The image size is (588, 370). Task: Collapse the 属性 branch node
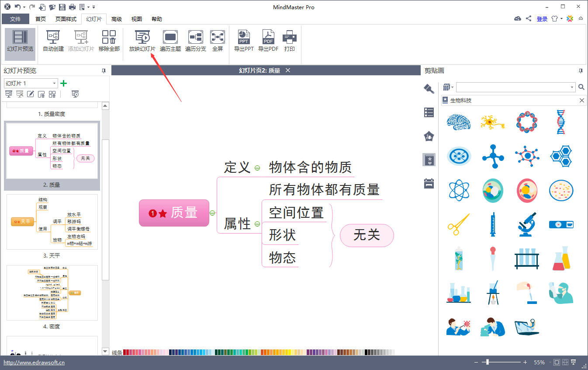[257, 224]
